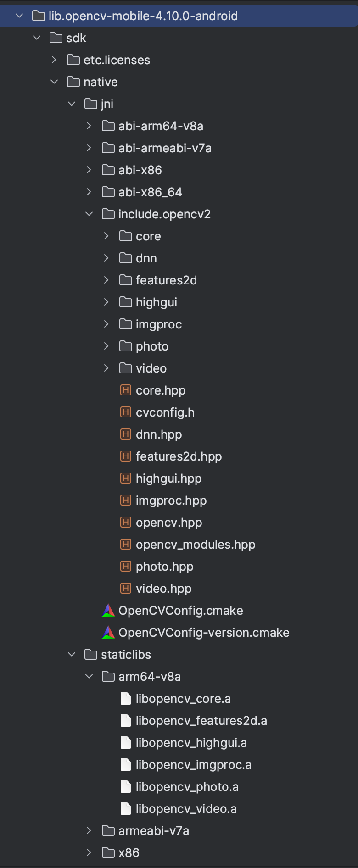358x868 pixels.
Task: Select the highgui folder row
Action: pos(179,302)
